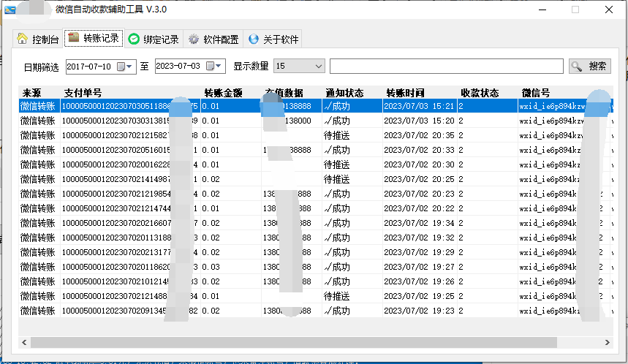The height and width of the screenshot is (364, 628).
Task: Select the record at 2023/07/02 19:23
Action: (418, 311)
